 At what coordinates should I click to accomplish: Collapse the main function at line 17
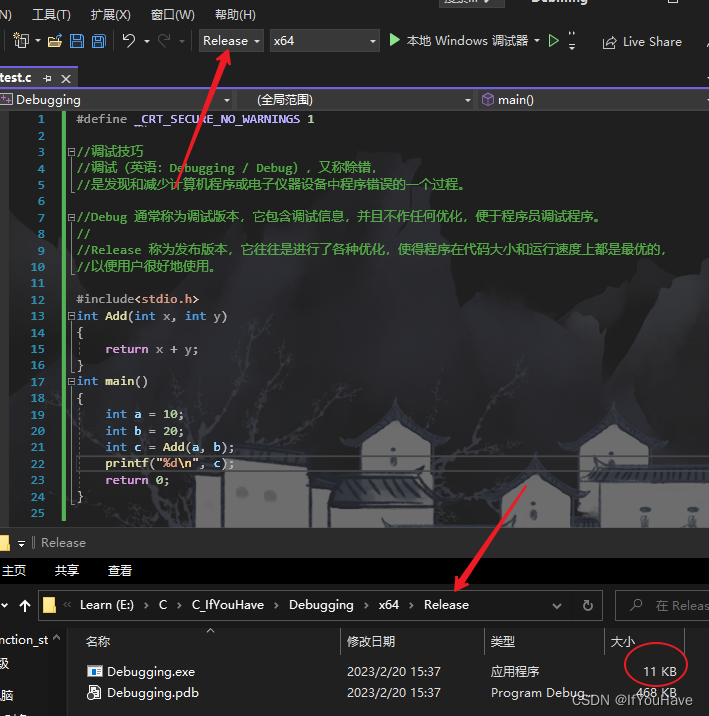(x=71, y=381)
